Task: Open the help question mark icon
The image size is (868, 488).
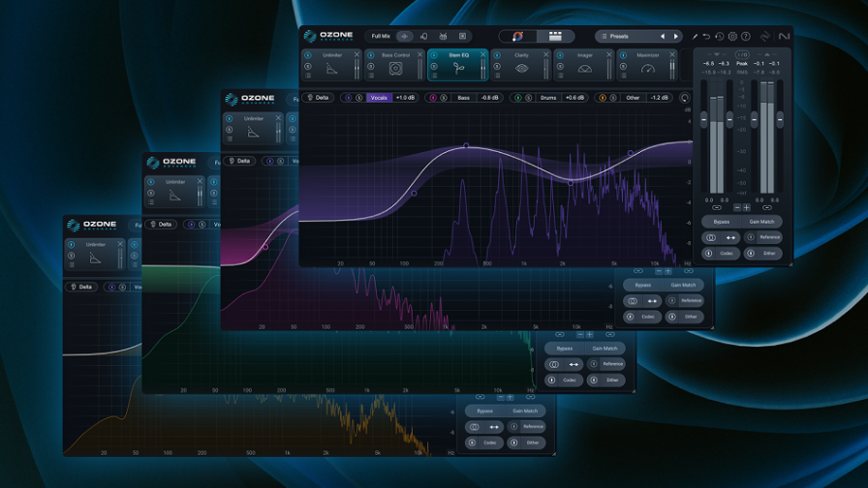Action: 746,37
